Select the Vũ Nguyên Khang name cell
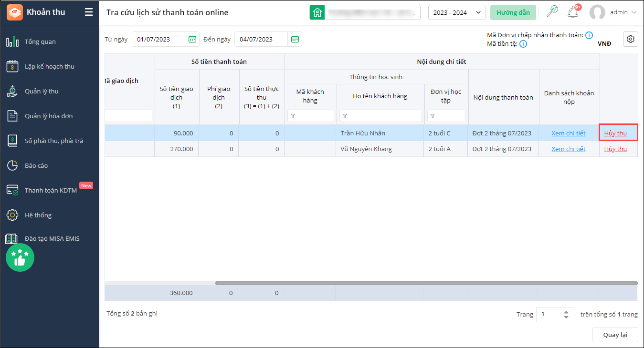 tap(380, 149)
